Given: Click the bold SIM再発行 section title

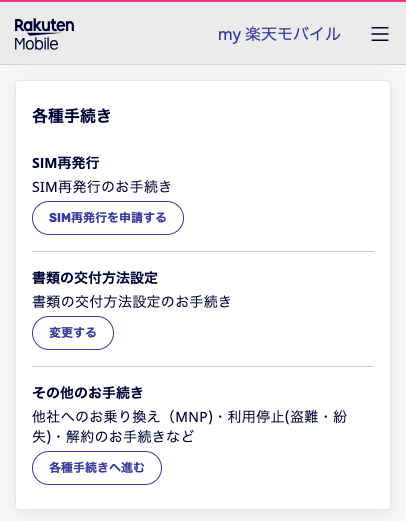Looking at the screenshot, I should pyautogui.click(x=66, y=163).
